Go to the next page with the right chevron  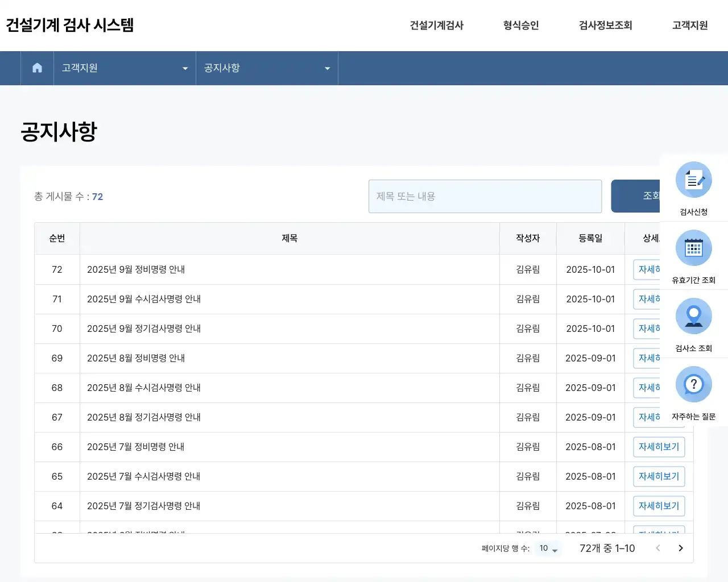[680, 548]
